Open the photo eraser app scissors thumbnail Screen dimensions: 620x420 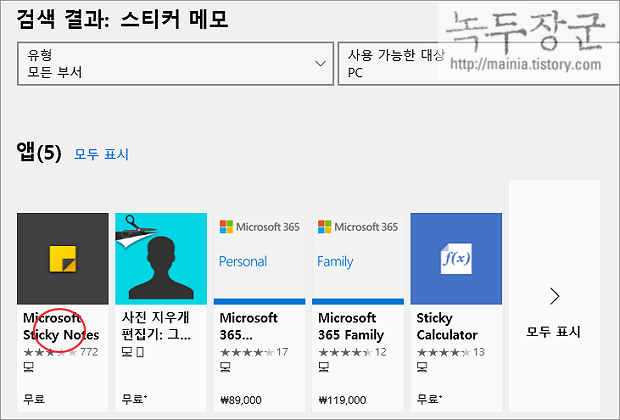[x=161, y=259]
